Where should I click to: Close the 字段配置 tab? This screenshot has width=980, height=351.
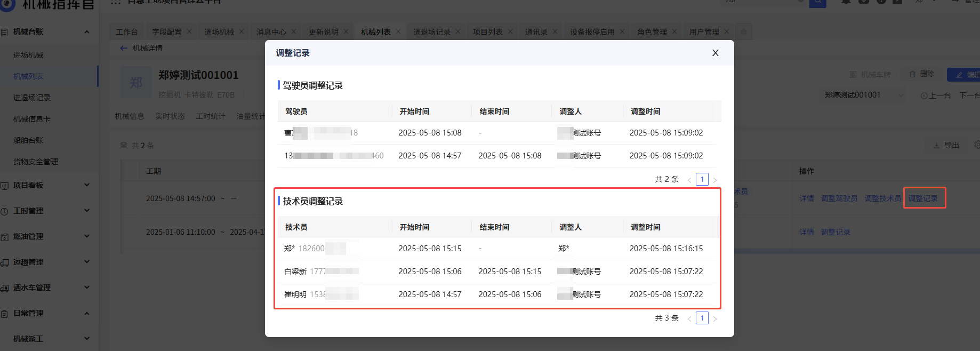[189, 31]
